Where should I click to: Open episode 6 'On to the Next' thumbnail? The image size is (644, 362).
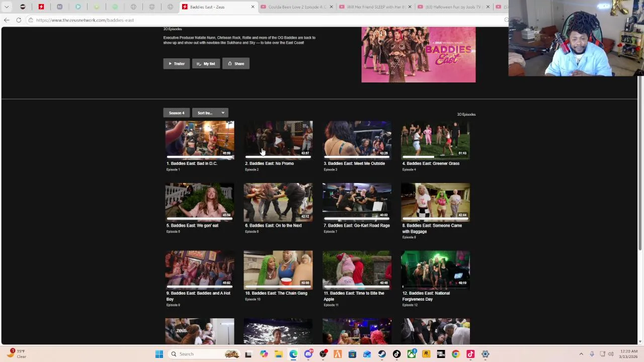pos(278,202)
